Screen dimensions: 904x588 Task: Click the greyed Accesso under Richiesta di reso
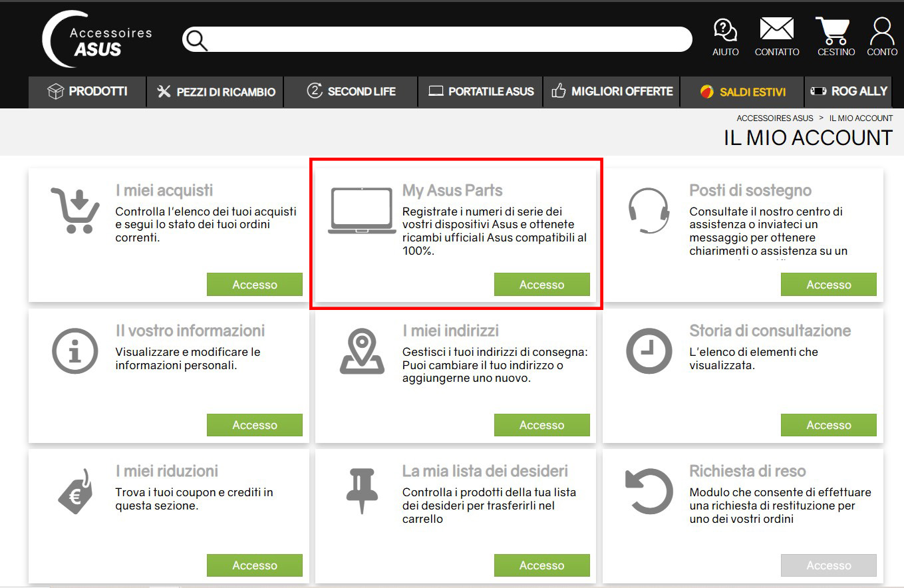point(829,565)
